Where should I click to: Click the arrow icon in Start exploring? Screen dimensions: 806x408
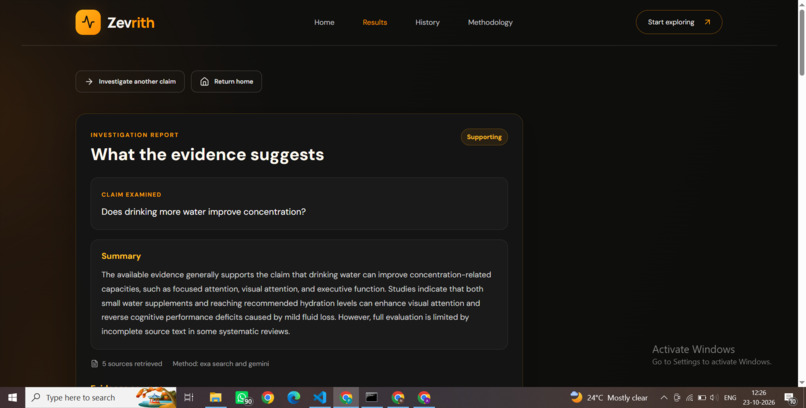(x=707, y=22)
